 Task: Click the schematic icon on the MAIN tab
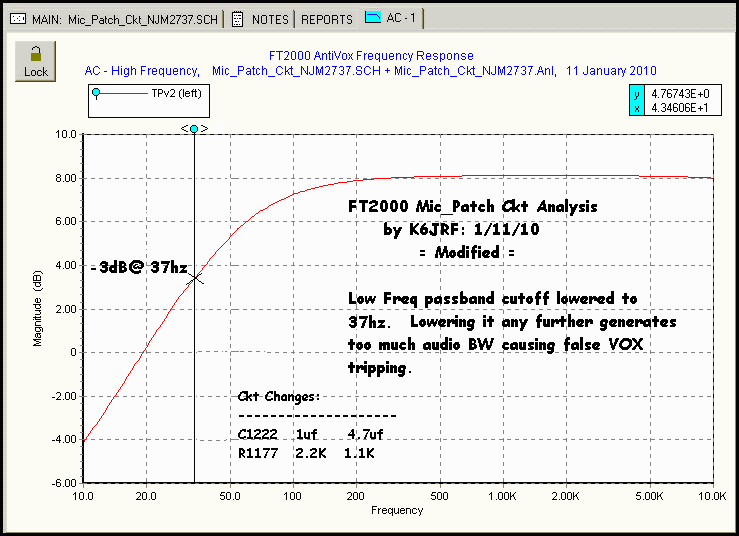[x=17, y=19]
